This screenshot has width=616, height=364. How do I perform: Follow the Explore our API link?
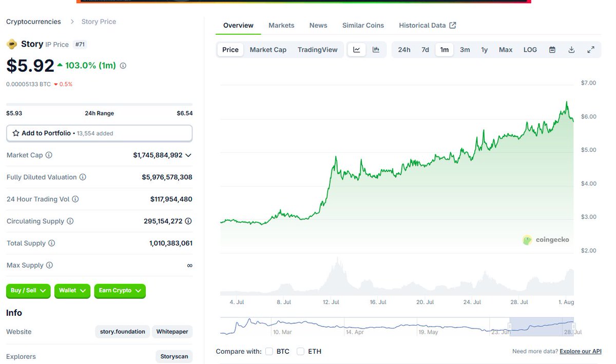coord(581,351)
